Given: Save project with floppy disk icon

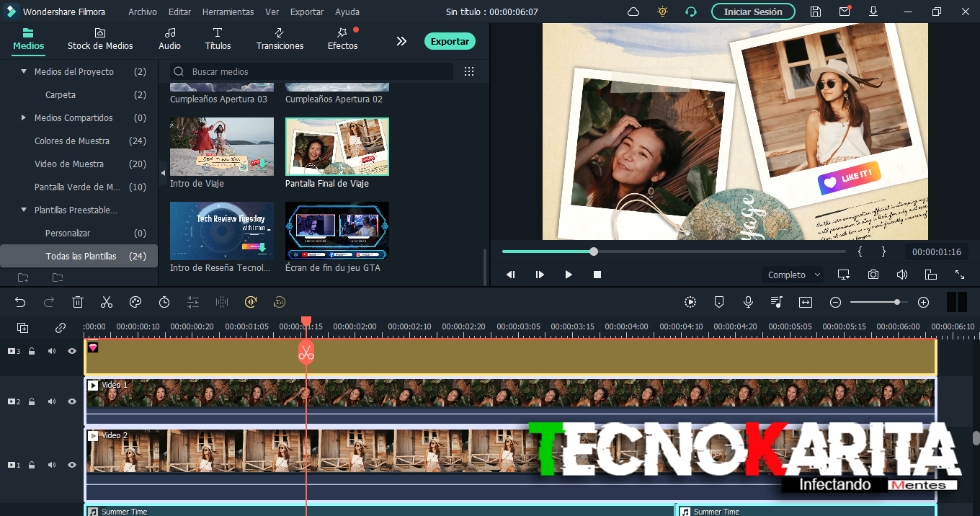Looking at the screenshot, I should point(815,12).
